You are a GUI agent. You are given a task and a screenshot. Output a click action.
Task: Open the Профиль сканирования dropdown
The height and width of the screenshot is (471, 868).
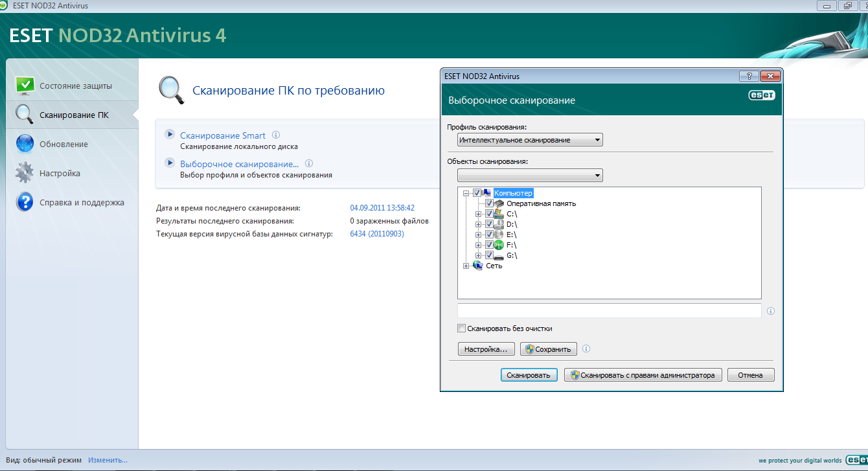tap(530, 140)
